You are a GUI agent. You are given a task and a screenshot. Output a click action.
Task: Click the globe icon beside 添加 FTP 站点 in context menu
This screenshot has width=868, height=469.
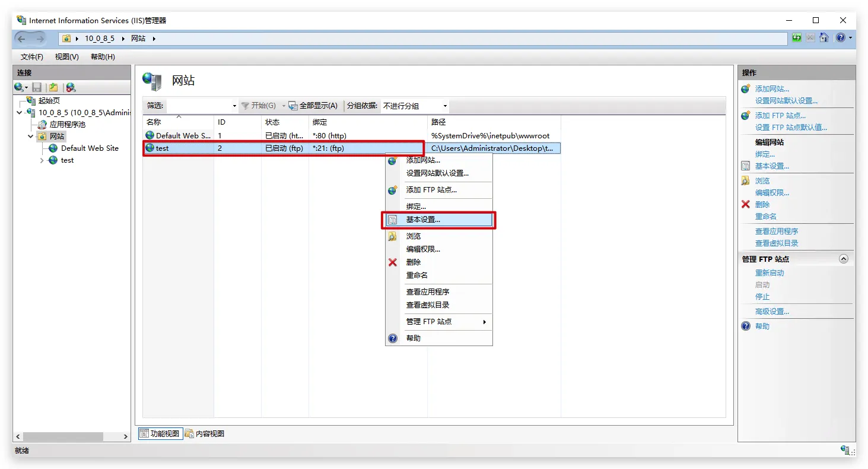click(x=392, y=190)
